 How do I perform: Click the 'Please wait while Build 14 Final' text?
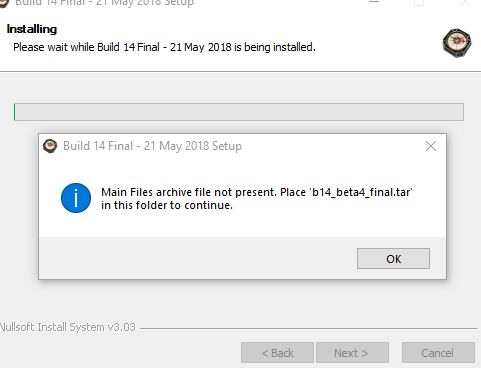(x=164, y=47)
